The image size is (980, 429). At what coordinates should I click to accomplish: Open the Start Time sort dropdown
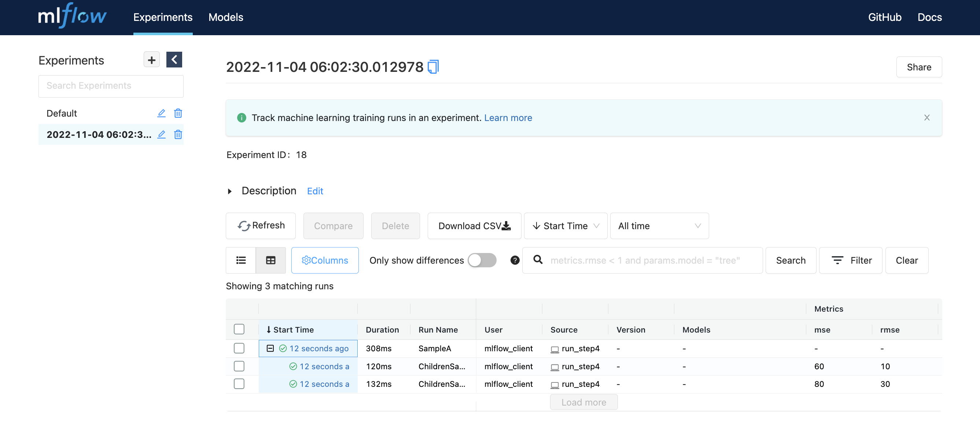point(565,226)
